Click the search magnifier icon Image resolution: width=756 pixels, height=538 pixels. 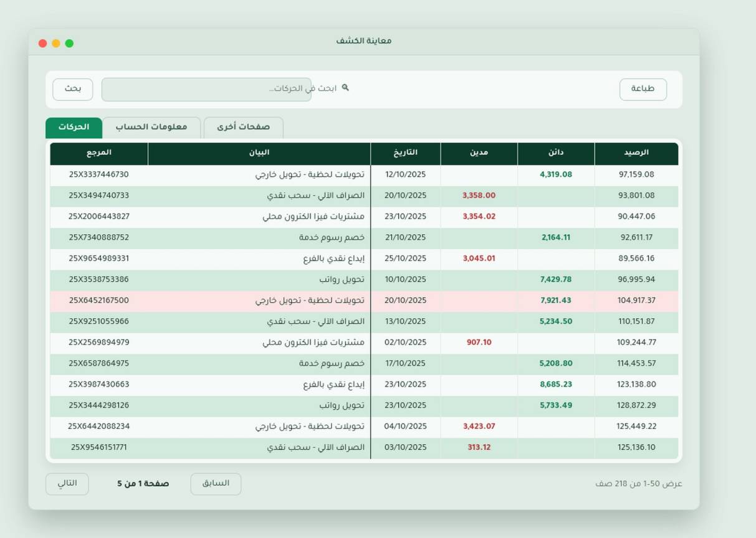click(x=345, y=88)
